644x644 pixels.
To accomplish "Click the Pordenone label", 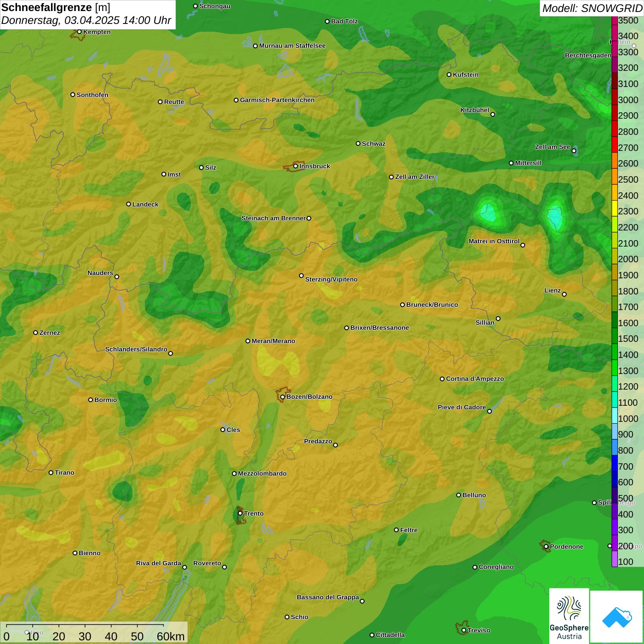I will click(x=567, y=546).
